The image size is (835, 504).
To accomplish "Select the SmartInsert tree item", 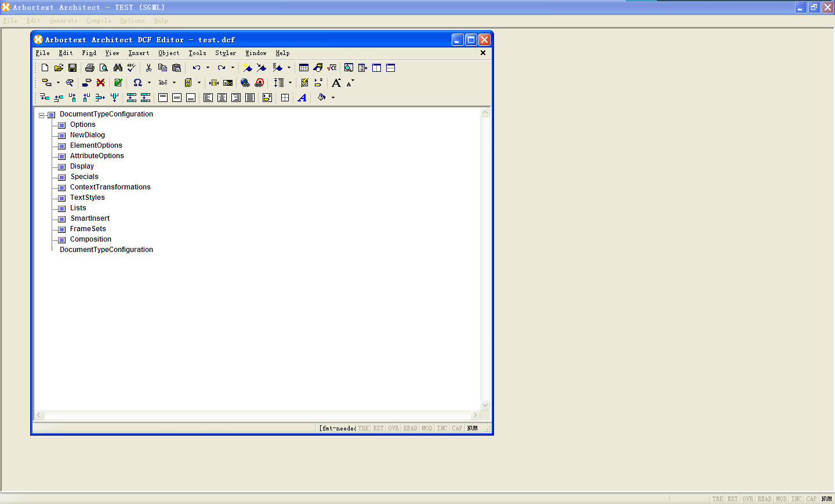I will (90, 218).
